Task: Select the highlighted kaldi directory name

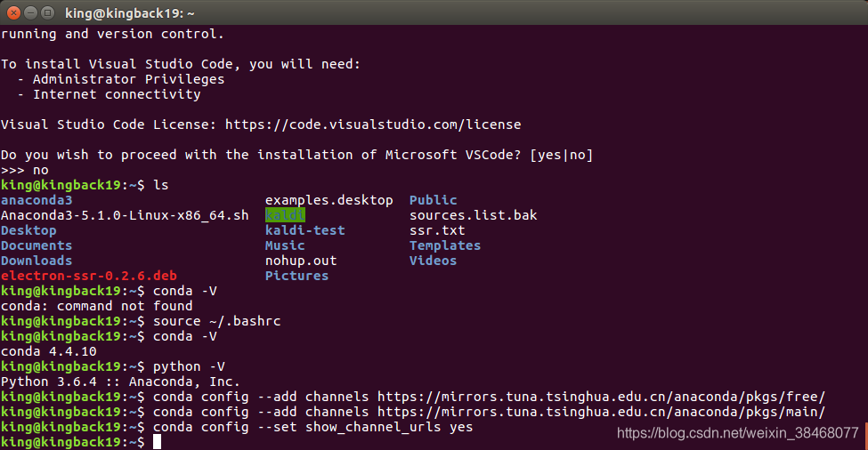Action: (285, 215)
